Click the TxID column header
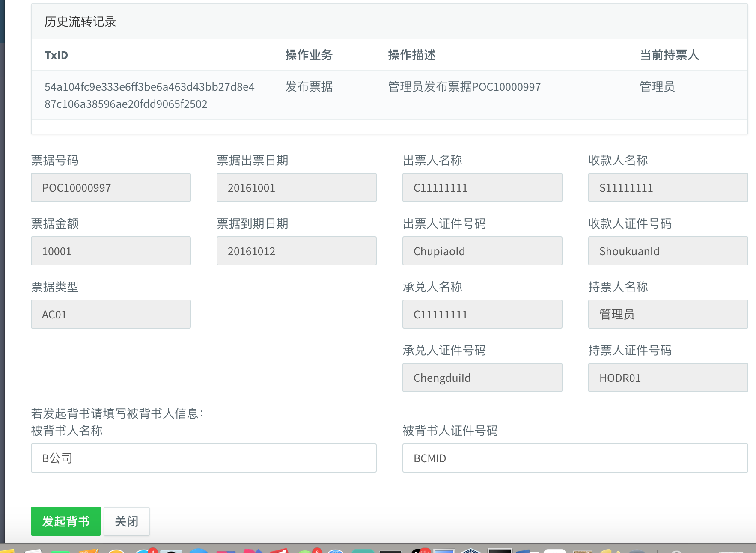756x553 pixels. click(56, 55)
